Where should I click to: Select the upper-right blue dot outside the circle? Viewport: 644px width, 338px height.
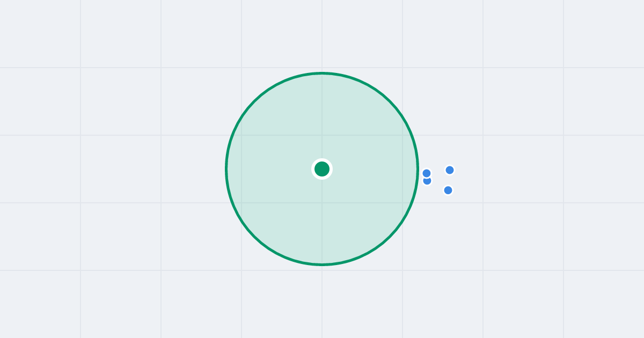[x=450, y=170]
